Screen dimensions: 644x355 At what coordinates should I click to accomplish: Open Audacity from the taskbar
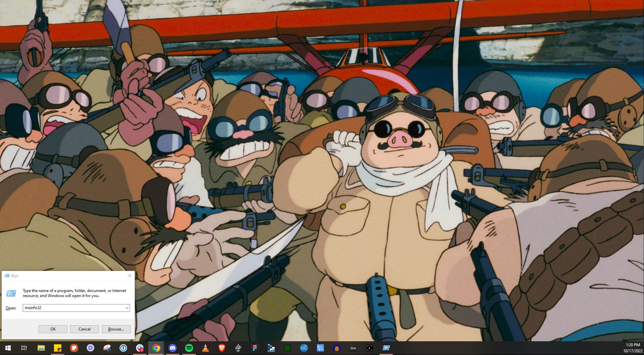click(337, 348)
